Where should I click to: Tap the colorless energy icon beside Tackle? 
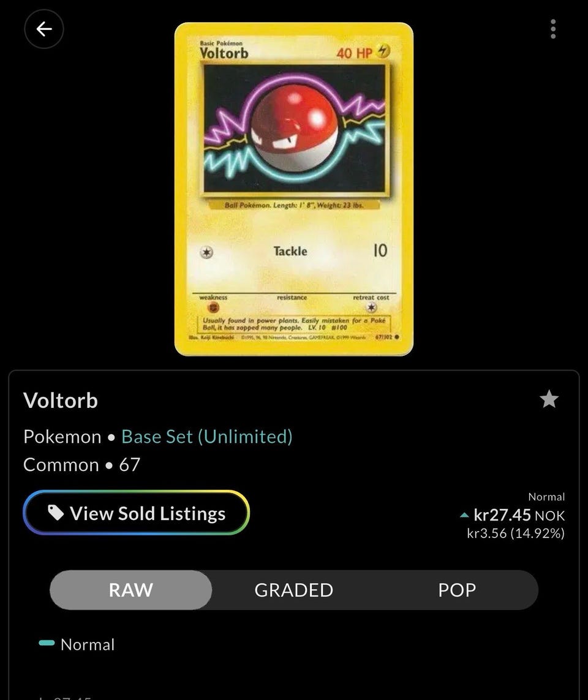[x=206, y=253]
